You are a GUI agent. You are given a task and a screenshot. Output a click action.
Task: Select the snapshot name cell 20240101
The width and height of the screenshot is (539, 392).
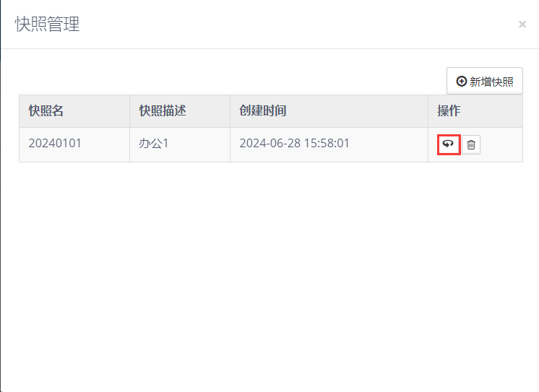coord(55,144)
